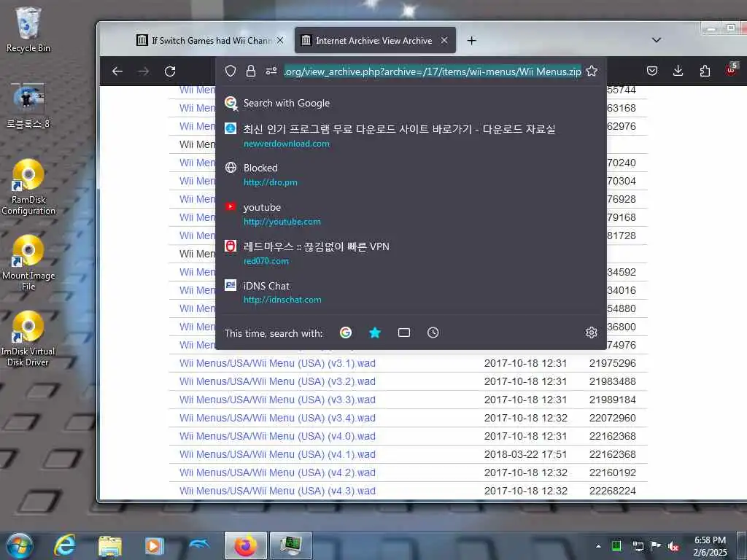Open Wii Menu (USA) (v4.1).wad link
Image resolution: width=747 pixels, height=560 pixels.
coord(277,454)
